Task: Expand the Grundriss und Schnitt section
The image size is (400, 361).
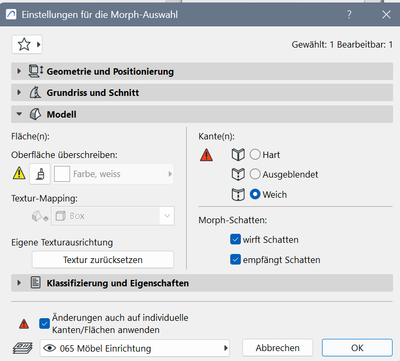Action: (19, 93)
